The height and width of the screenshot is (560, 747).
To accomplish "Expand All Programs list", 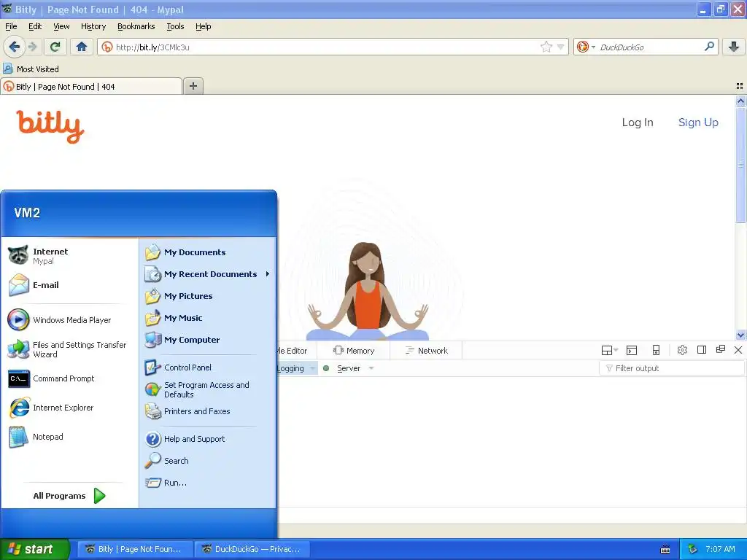I will pyautogui.click(x=69, y=496).
